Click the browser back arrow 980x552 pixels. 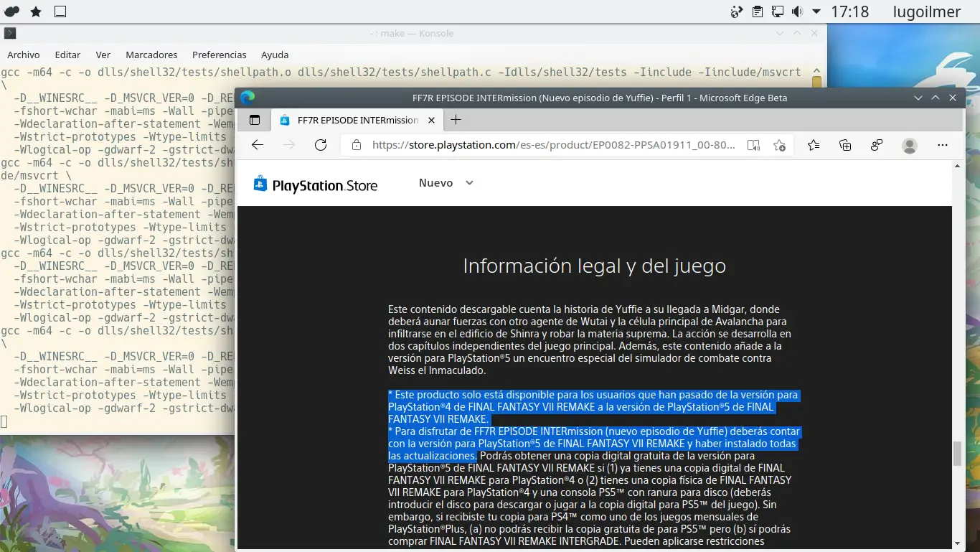coord(258,145)
